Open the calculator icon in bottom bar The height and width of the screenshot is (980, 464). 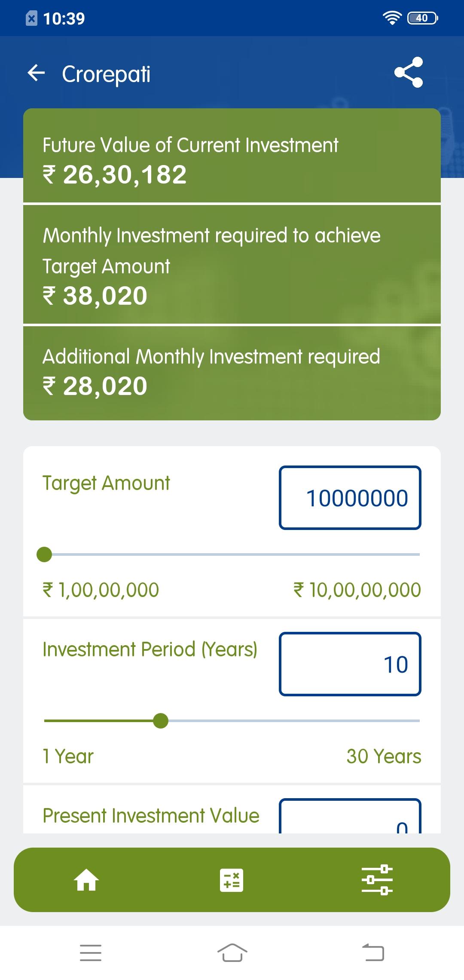click(x=232, y=880)
